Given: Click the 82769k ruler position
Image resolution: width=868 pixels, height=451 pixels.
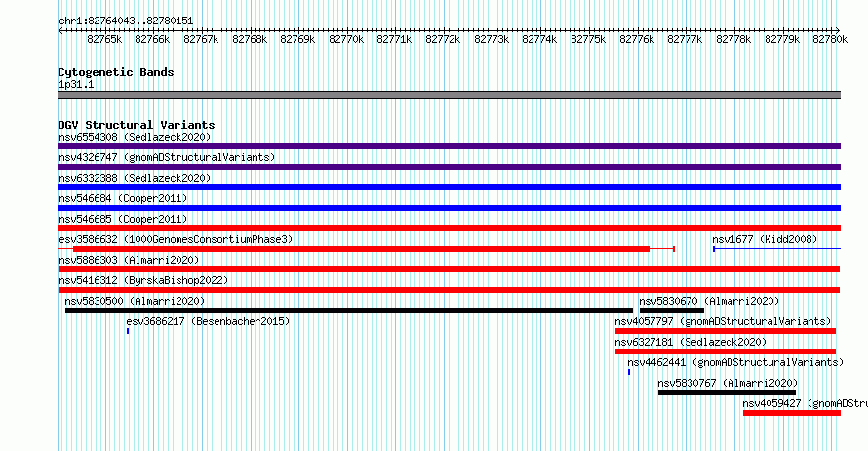Looking at the screenshot, I should click(x=297, y=39).
